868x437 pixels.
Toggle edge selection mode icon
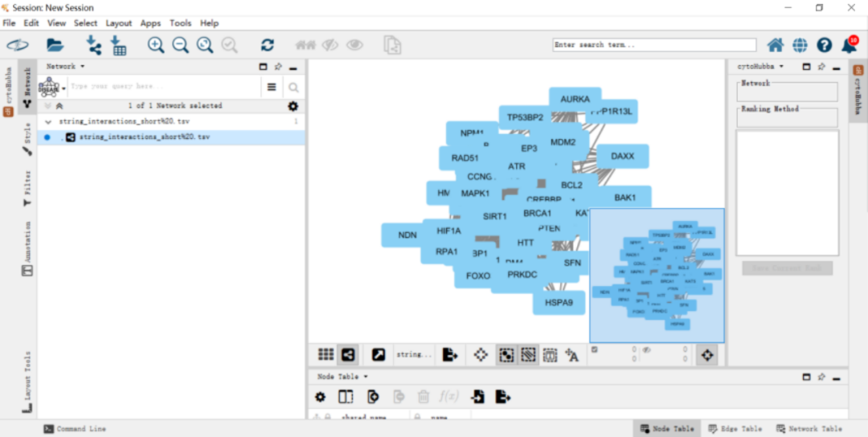528,354
